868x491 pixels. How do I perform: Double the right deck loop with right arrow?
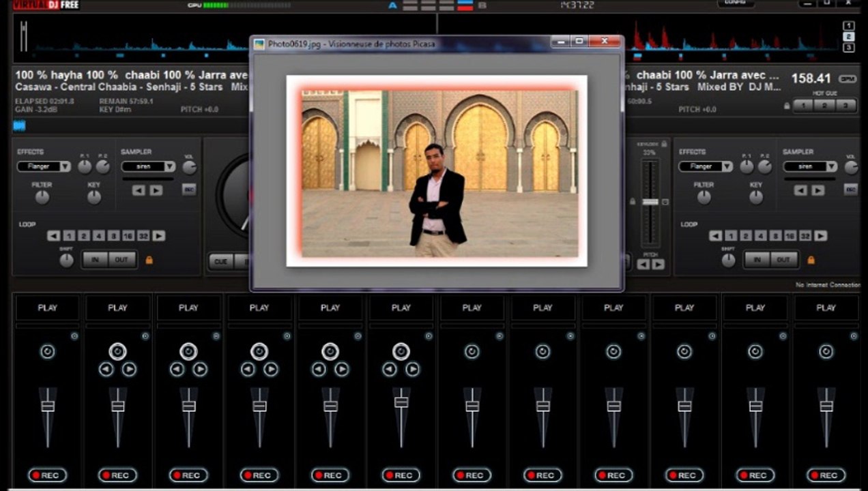[x=821, y=236]
